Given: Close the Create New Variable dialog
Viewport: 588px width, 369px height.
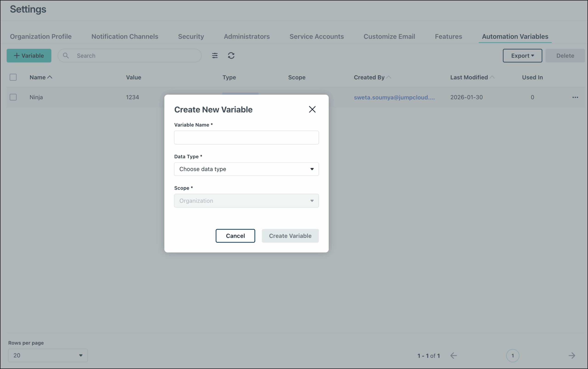Looking at the screenshot, I should click(312, 109).
